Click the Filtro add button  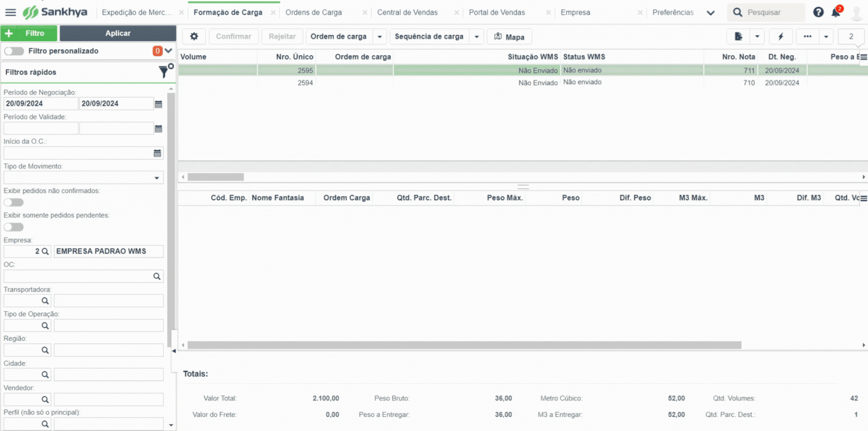tap(29, 33)
